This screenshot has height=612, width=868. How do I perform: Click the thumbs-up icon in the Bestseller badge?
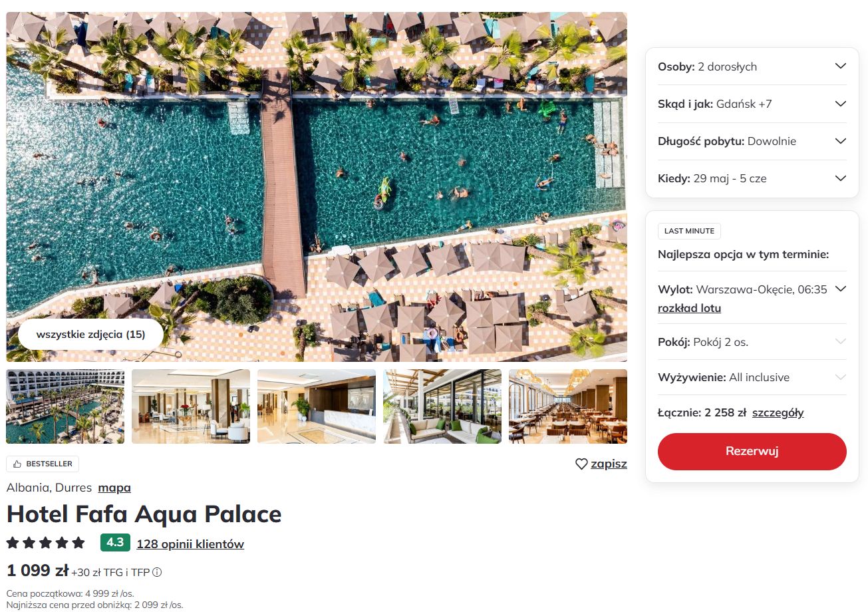(17, 464)
